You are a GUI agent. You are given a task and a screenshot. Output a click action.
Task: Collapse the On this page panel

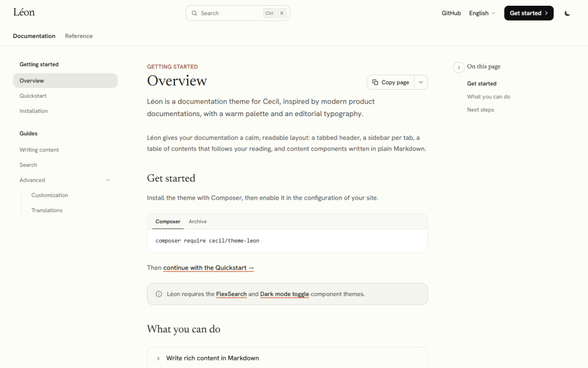click(x=459, y=67)
